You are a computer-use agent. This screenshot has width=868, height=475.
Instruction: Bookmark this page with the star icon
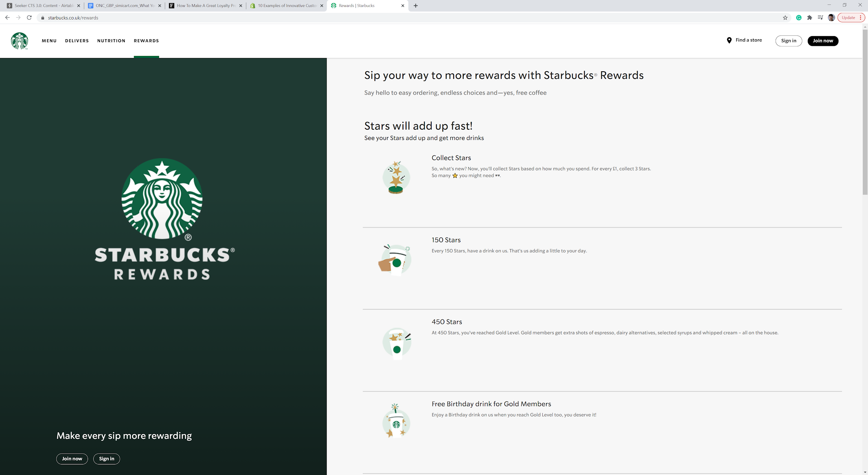click(x=785, y=18)
